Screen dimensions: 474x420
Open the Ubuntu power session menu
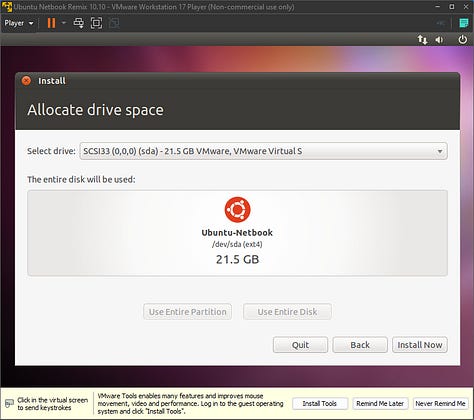point(463,40)
